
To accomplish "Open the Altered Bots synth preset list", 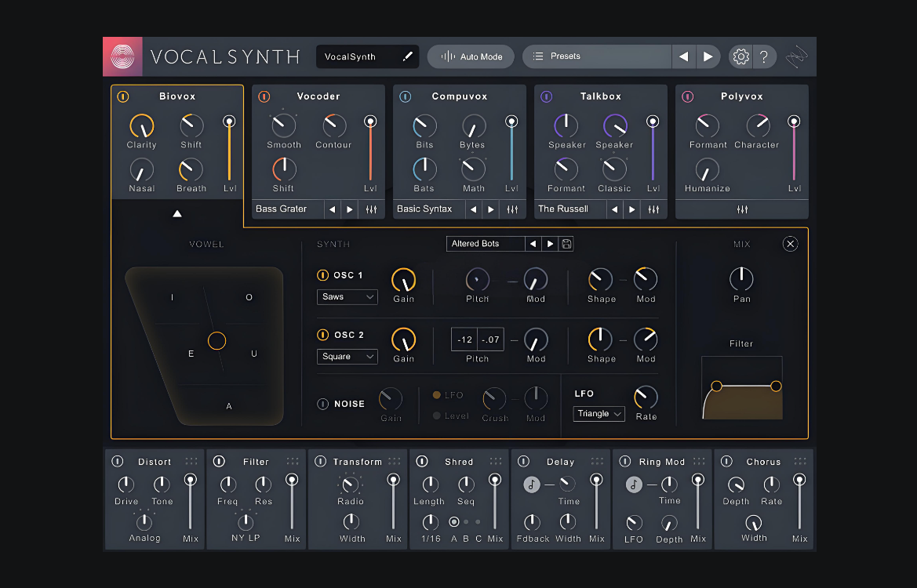I will click(486, 244).
